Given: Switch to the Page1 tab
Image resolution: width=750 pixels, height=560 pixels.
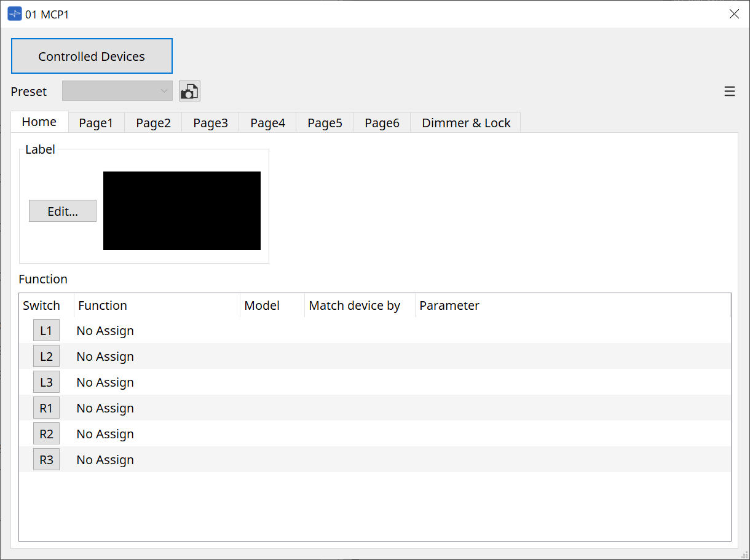Looking at the screenshot, I should coord(96,122).
